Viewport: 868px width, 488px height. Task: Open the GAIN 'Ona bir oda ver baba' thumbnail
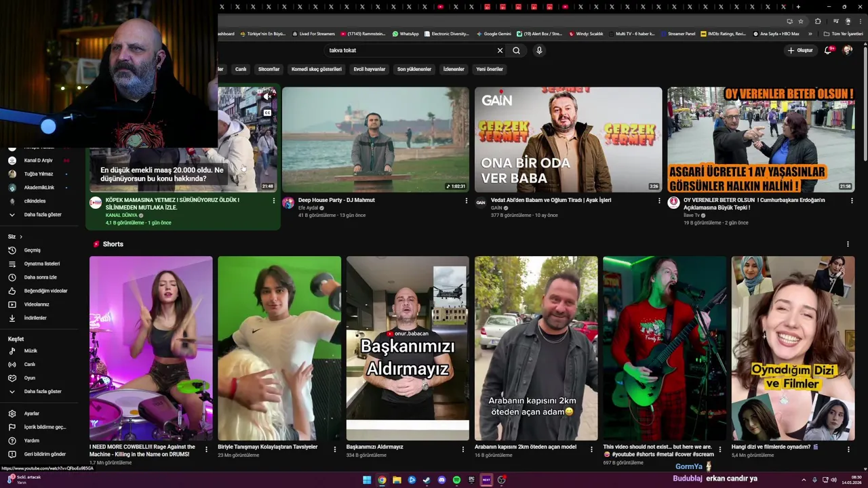[568, 140]
